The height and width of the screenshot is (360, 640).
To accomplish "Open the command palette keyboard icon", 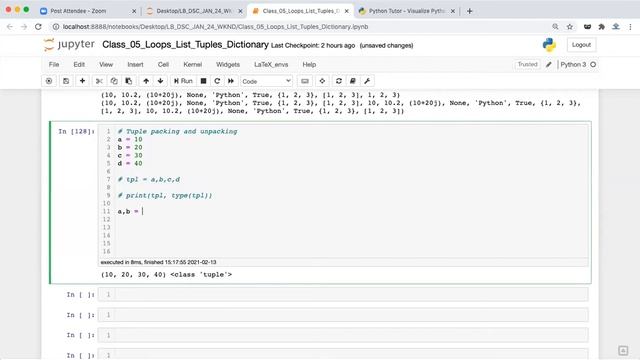I will click(x=304, y=81).
